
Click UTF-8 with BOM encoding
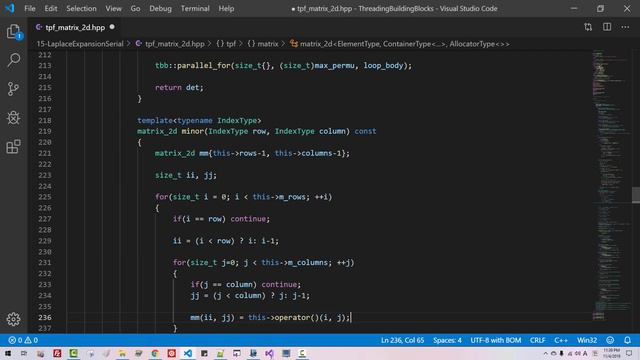(x=496, y=340)
